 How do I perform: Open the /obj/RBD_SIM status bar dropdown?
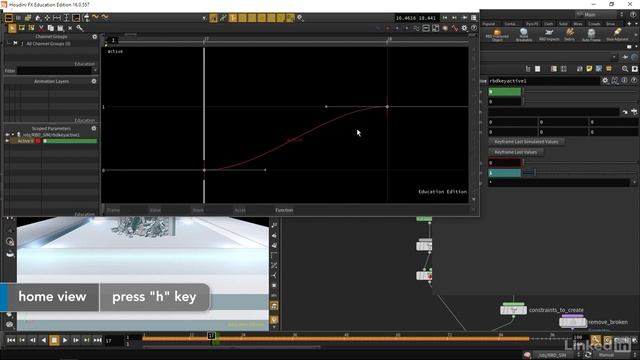[x=557, y=355]
